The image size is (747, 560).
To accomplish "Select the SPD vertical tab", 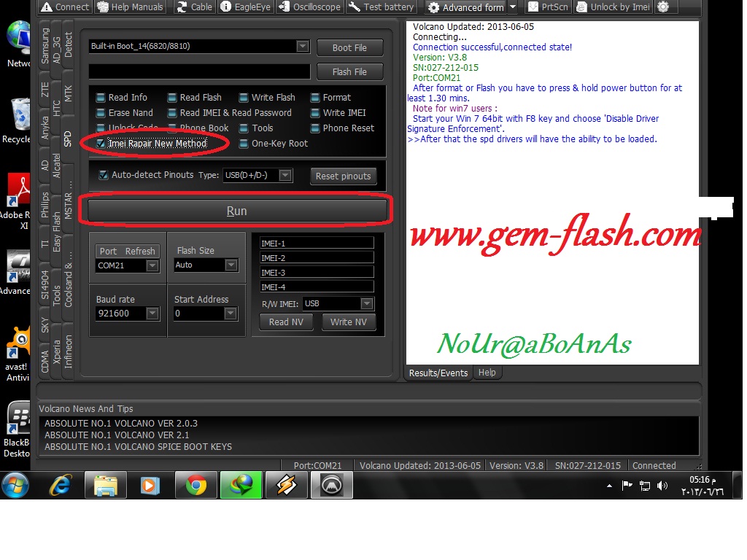I will (67, 139).
